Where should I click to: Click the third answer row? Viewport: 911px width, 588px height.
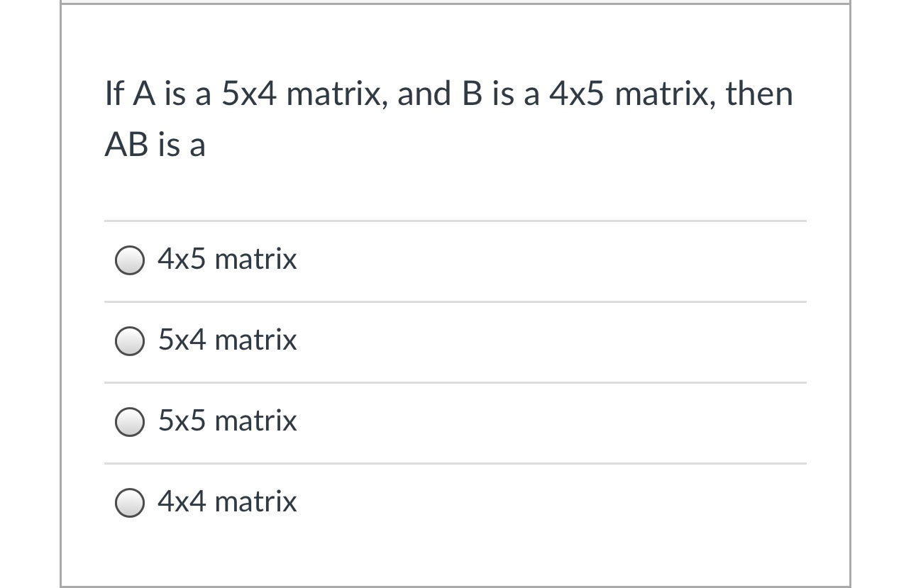pos(454,422)
